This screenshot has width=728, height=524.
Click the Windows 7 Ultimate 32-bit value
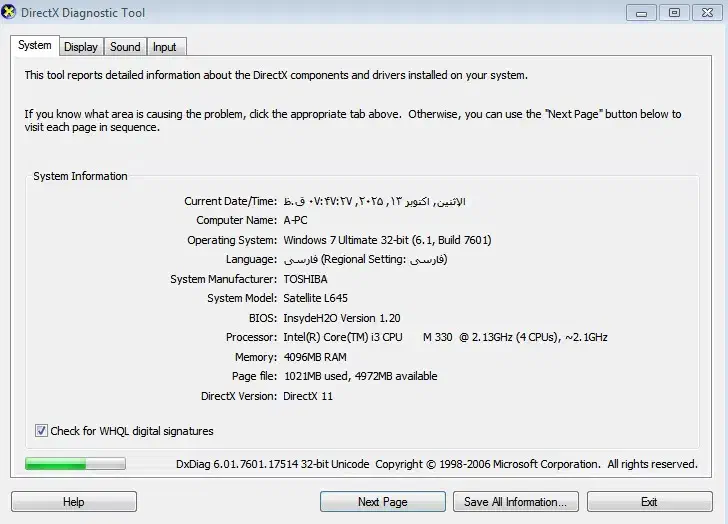tap(387, 240)
